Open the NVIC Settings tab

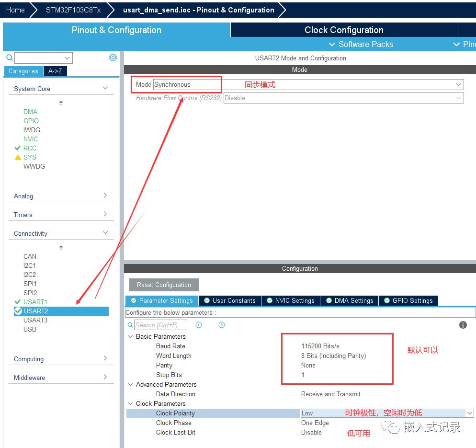291,300
